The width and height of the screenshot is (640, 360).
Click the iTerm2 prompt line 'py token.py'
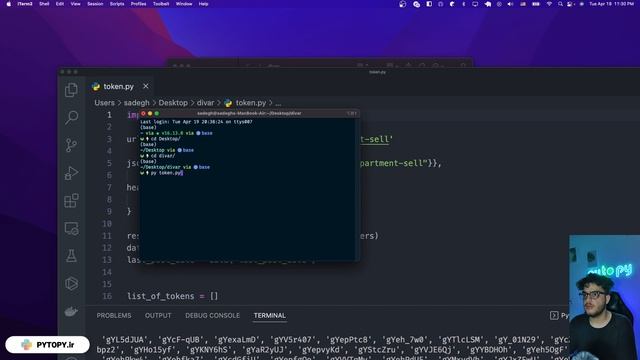(x=161, y=173)
